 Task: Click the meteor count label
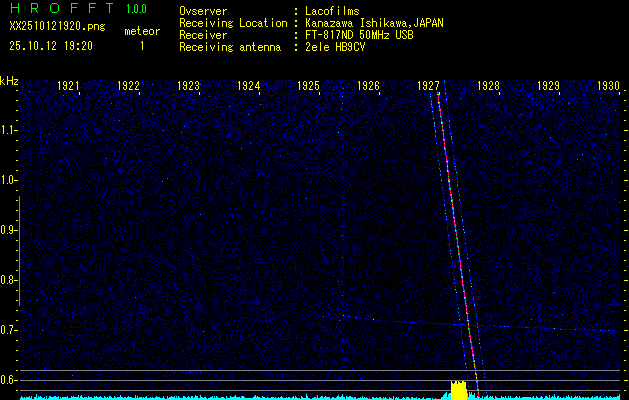(141, 31)
